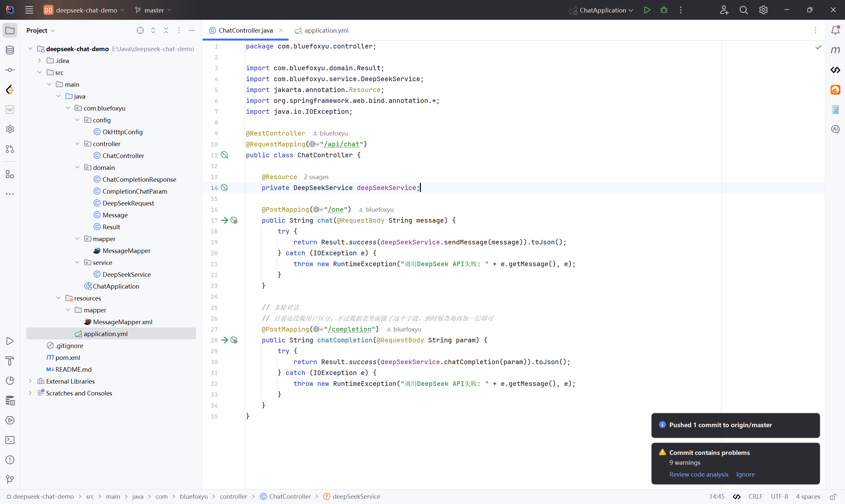Viewport: 845px width, 504px height.
Task: Open the Commit tool window icon
Action: [10, 70]
